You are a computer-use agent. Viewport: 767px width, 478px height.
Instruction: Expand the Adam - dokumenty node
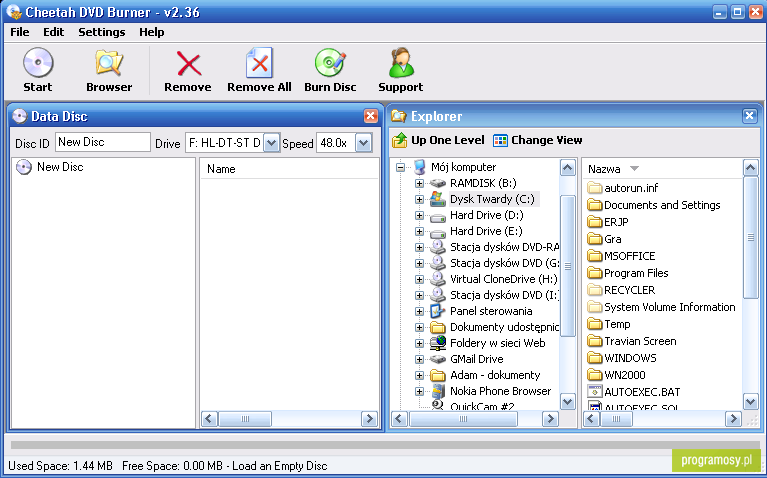click(419, 376)
